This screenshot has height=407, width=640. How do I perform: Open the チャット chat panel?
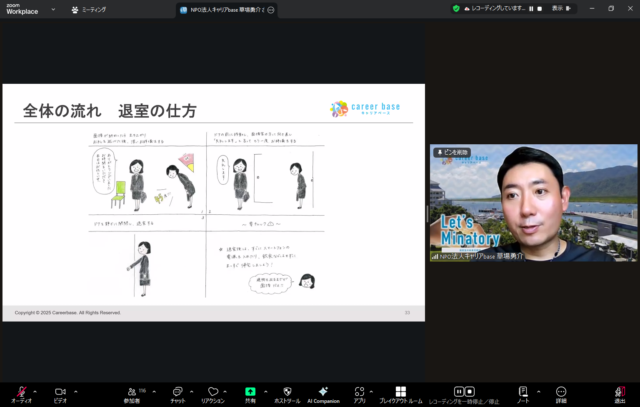tap(176, 392)
